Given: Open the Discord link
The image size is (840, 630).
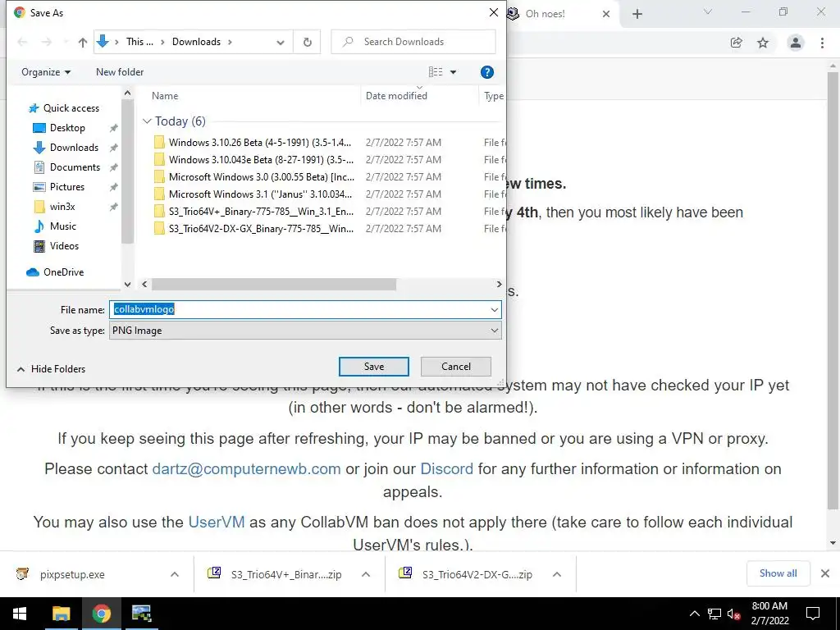Looking at the screenshot, I should tap(447, 468).
